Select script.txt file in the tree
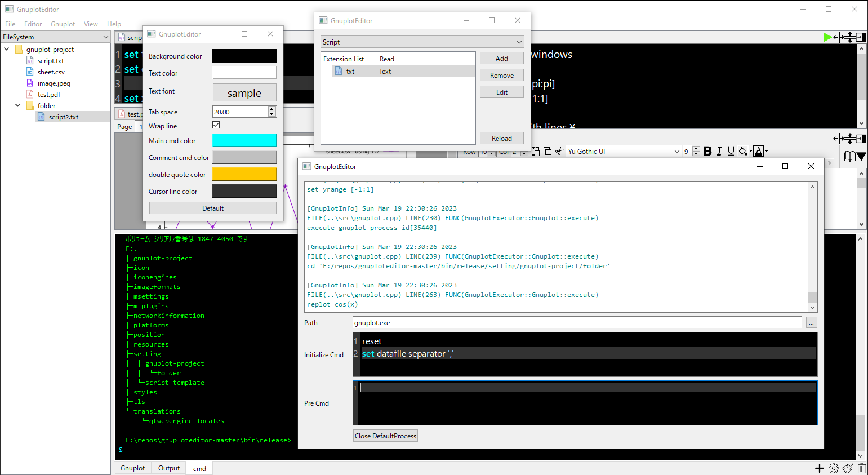This screenshot has height=475, width=868. [51, 61]
